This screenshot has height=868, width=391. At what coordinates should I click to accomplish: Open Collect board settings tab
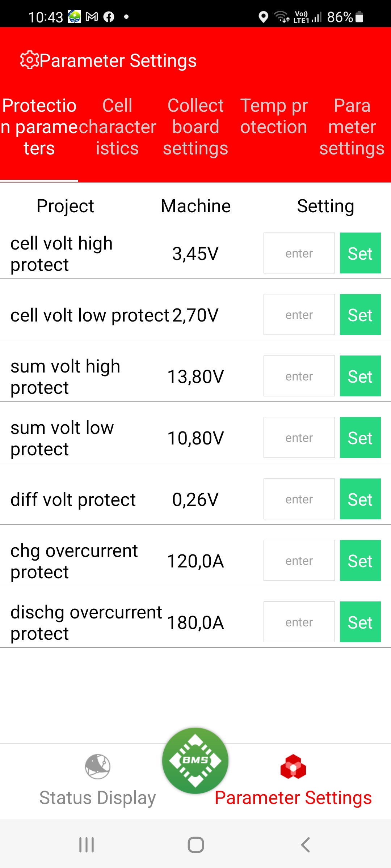(x=195, y=127)
